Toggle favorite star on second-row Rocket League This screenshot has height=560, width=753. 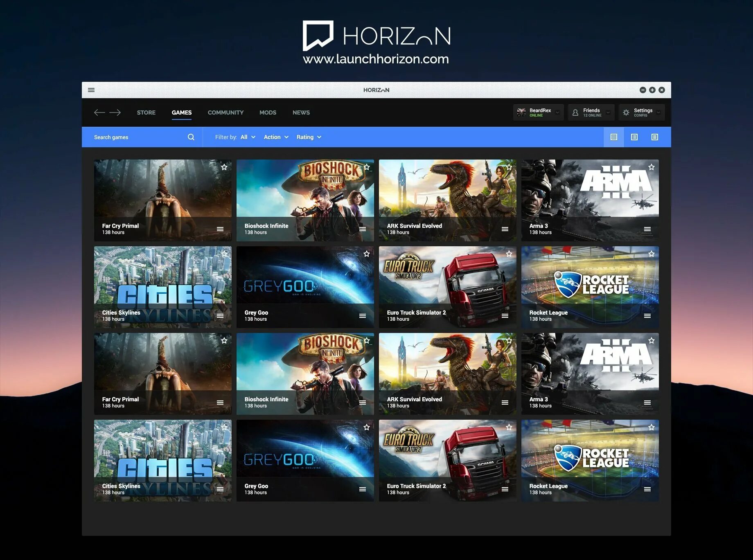[652, 254]
